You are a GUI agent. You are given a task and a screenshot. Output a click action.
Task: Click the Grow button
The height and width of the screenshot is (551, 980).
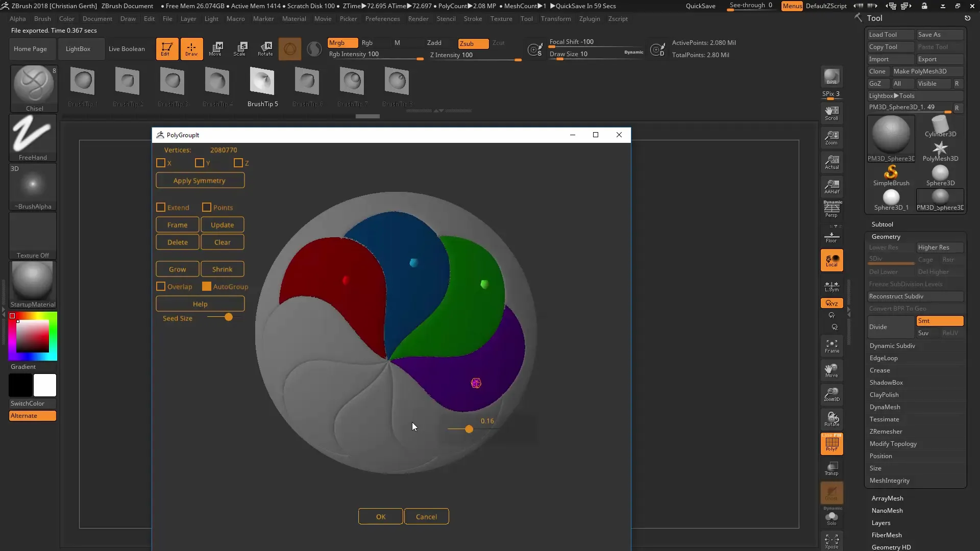tap(177, 269)
